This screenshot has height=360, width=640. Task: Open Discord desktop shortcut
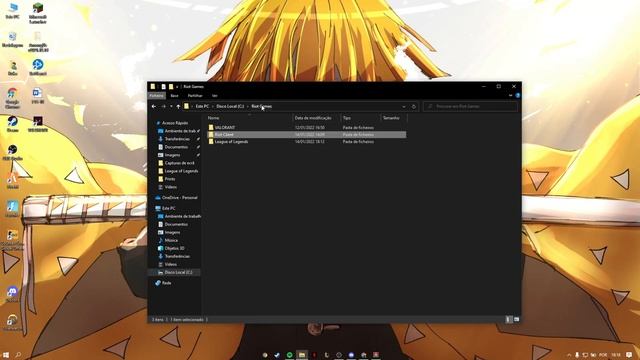click(13, 294)
